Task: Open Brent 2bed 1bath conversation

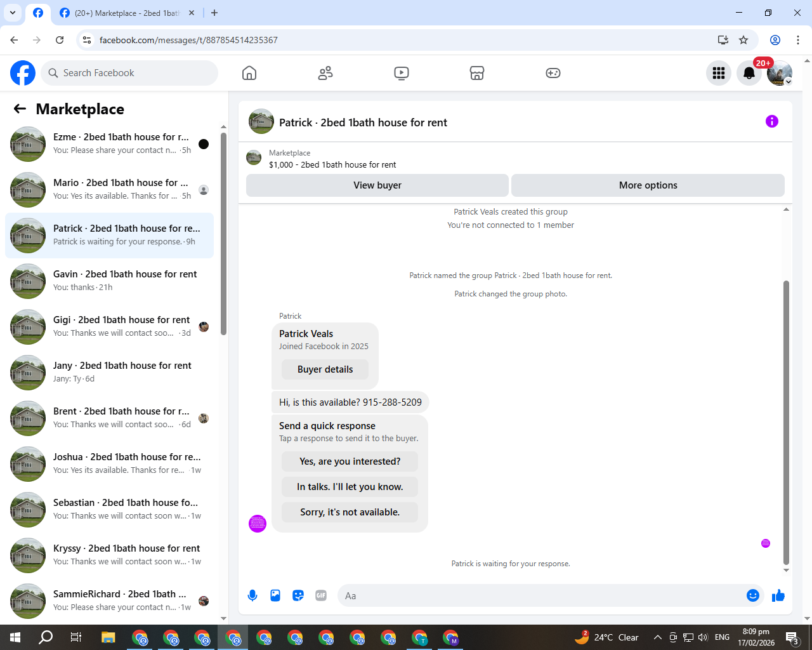Action: point(109,418)
